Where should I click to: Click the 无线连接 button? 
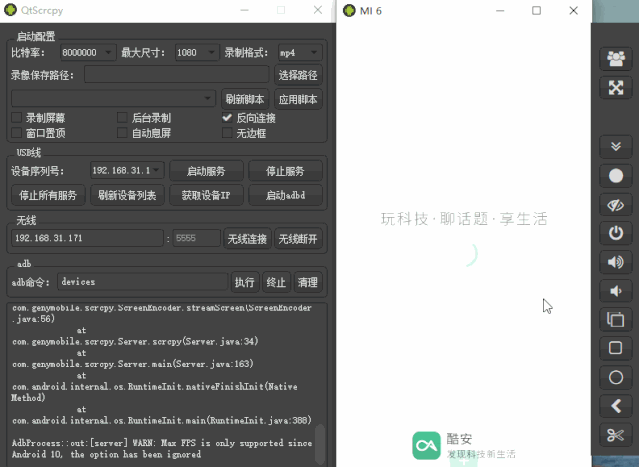pyautogui.click(x=247, y=239)
